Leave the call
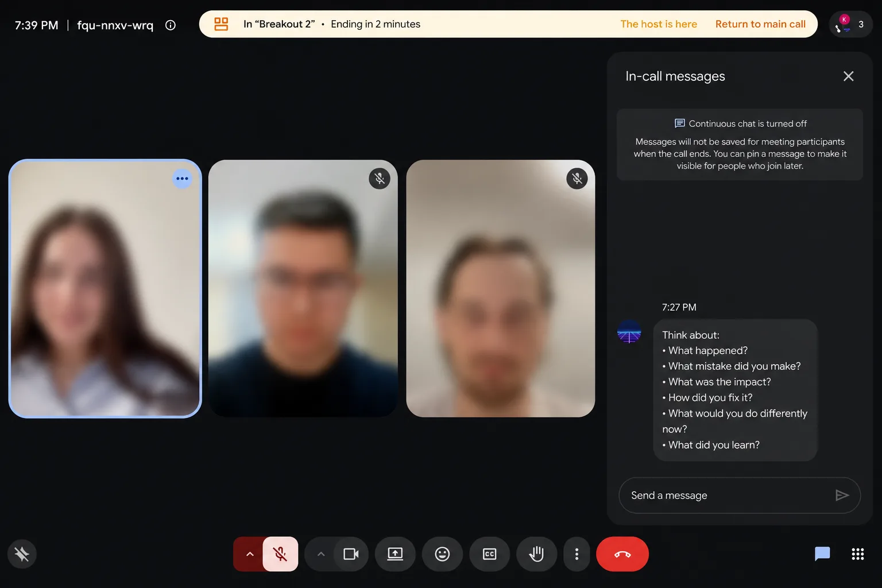Image resolution: width=882 pixels, height=588 pixels. [x=622, y=554]
